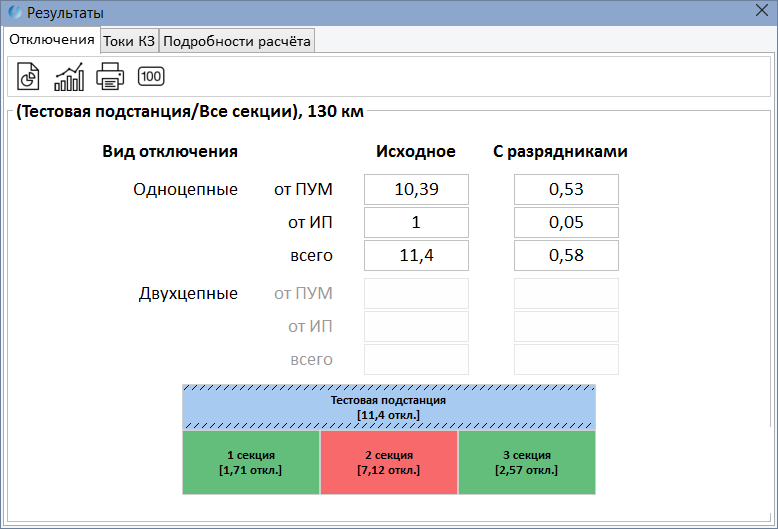The image size is (778, 529).
Task: Click the Исходное от ИП field with 1
Action: 416,222
